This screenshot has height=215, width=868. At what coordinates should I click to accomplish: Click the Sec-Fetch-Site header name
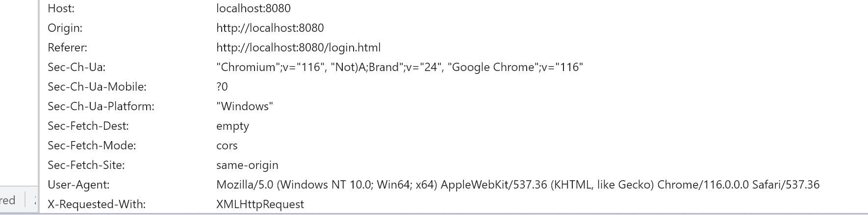pos(86,165)
